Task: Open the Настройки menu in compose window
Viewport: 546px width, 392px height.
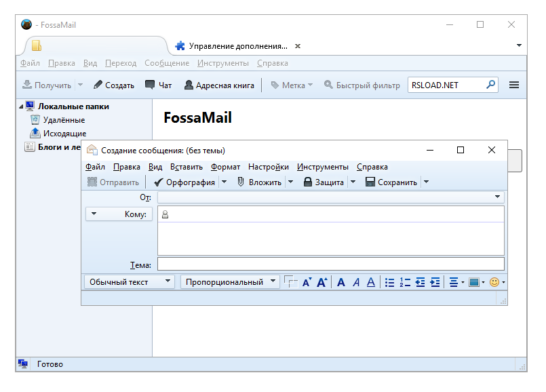Action: point(269,167)
